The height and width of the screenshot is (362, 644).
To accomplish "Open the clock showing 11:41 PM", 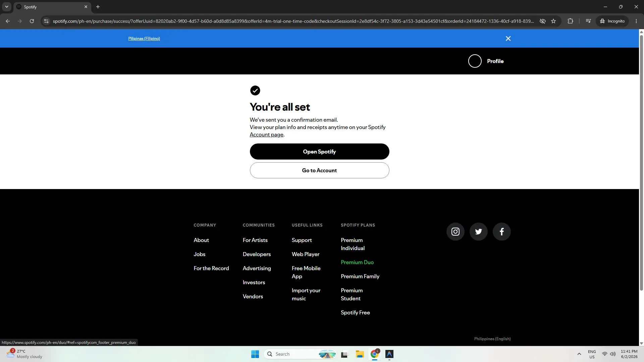I will coord(629,354).
